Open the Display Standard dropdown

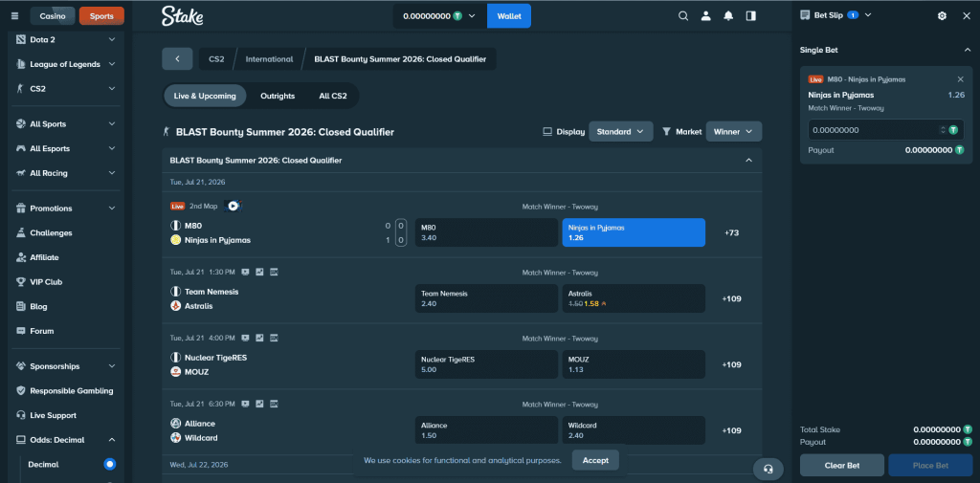(x=620, y=132)
